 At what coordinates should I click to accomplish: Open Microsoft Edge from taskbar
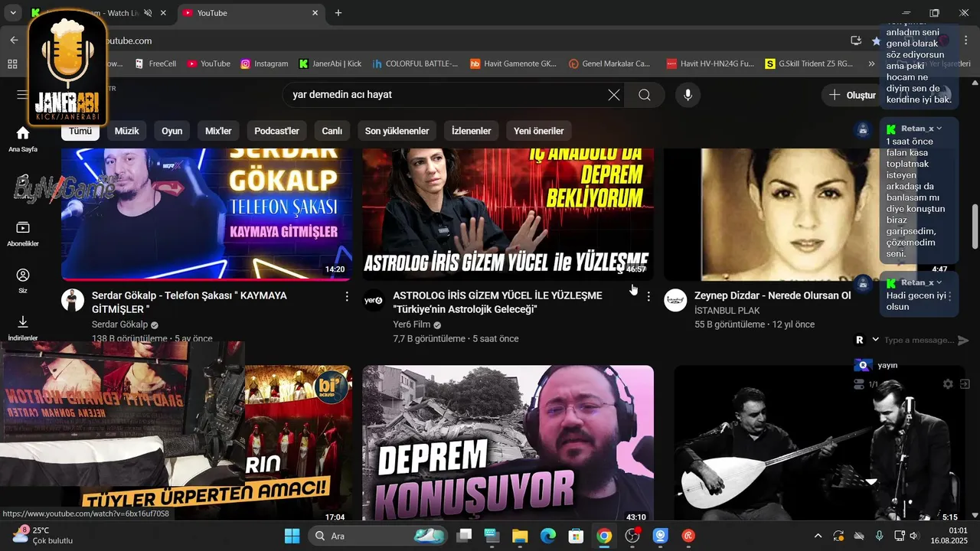pyautogui.click(x=548, y=536)
